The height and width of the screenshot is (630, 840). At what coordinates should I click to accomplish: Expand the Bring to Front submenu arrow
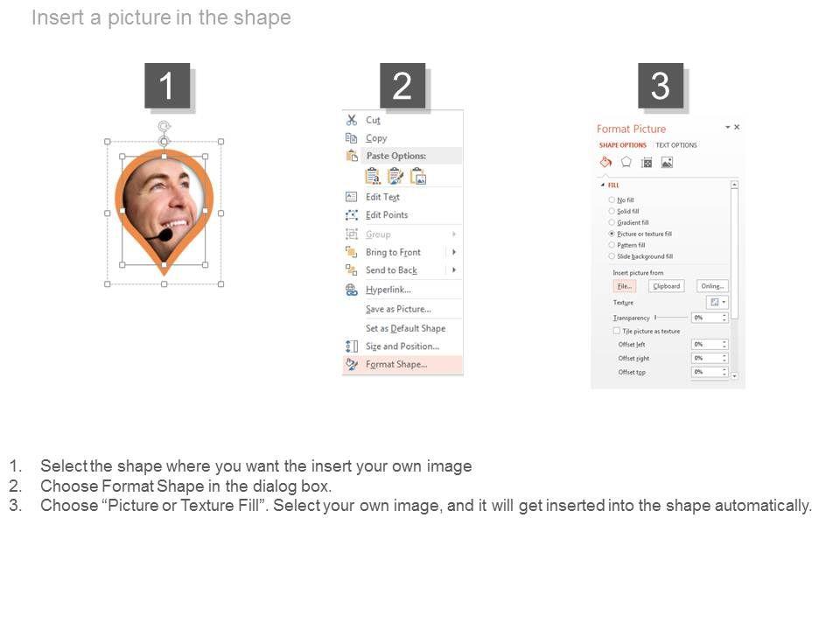(454, 252)
